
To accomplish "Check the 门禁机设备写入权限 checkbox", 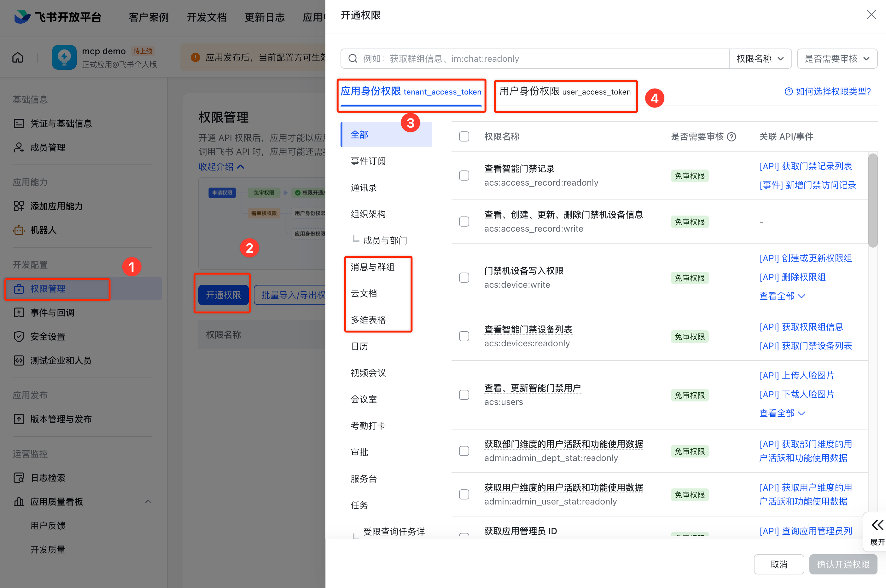I will click(x=464, y=278).
